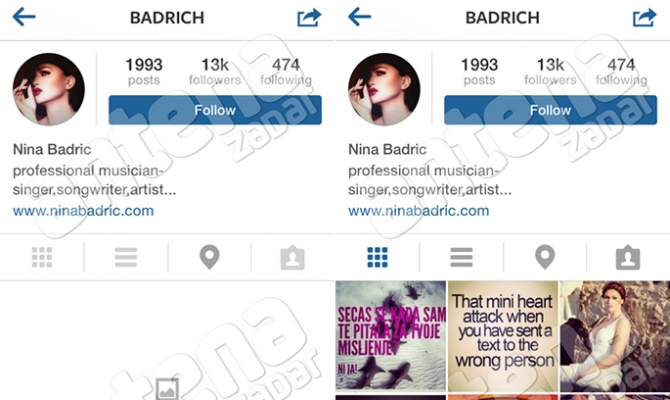670x400 pixels.
Task: Open www.ninabadric.com link on left profile
Action: [83, 211]
